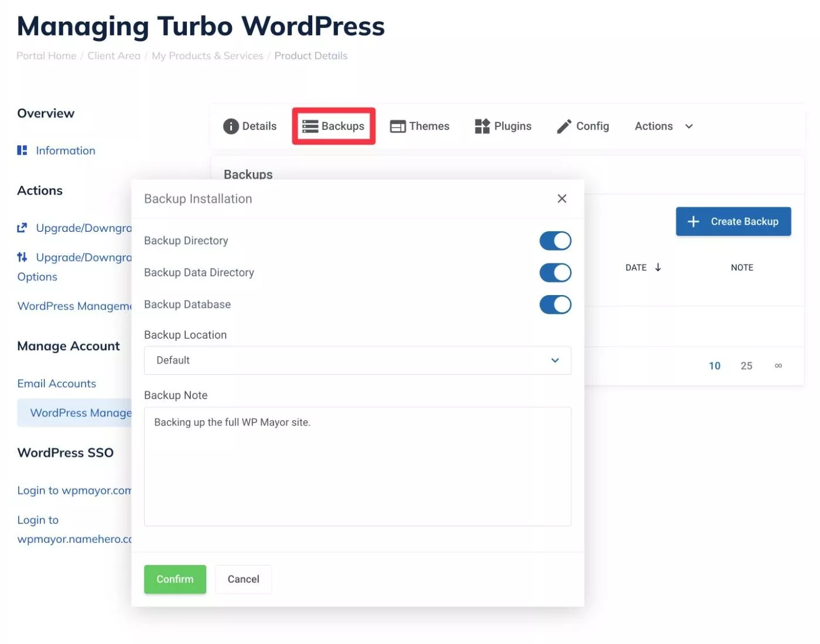Close the Backup Installation dialog

(562, 198)
